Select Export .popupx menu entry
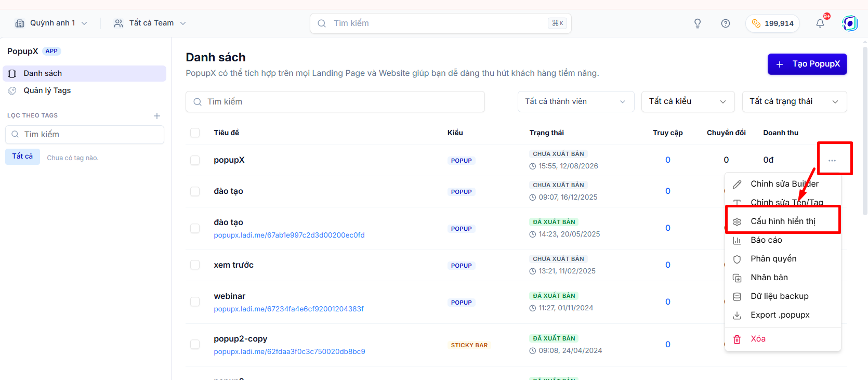868x380 pixels. pyautogui.click(x=783, y=315)
